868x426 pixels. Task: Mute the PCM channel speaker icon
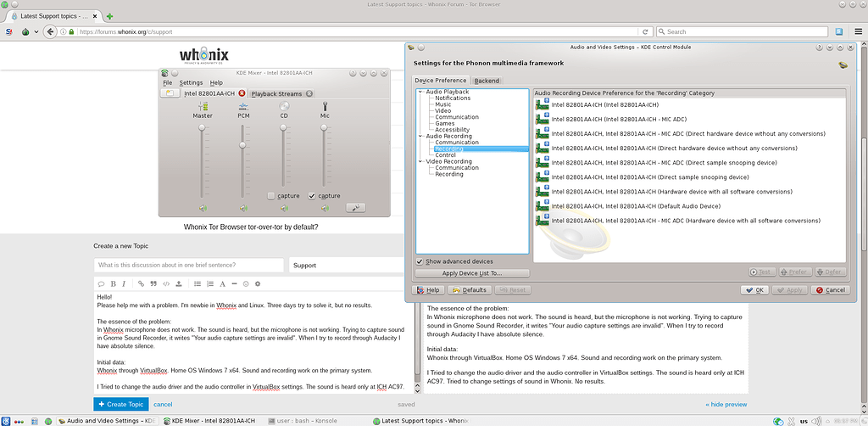pos(242,208)
